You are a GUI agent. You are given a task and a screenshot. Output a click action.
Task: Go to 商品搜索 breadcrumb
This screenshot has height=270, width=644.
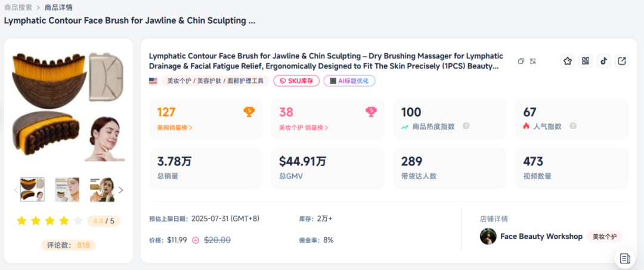[18, 8]
